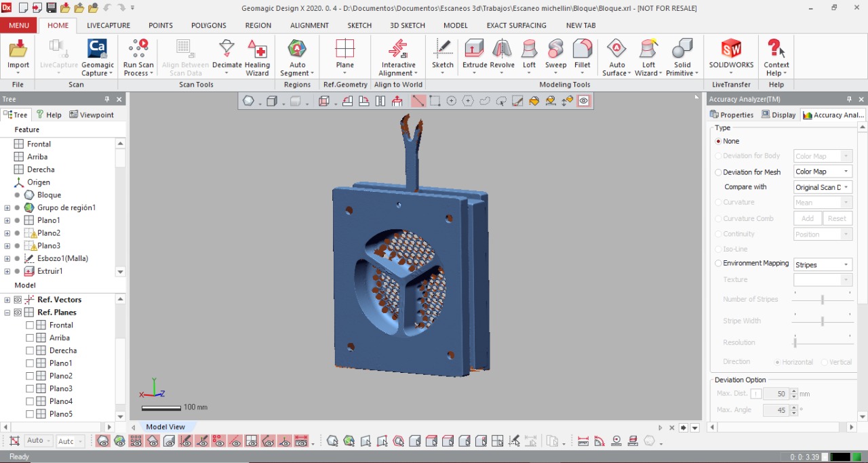Send model to SOLIDWORKS LiveTransfer
The width and height of the screenshot is (868, 463).
click(x=731, y=58)
